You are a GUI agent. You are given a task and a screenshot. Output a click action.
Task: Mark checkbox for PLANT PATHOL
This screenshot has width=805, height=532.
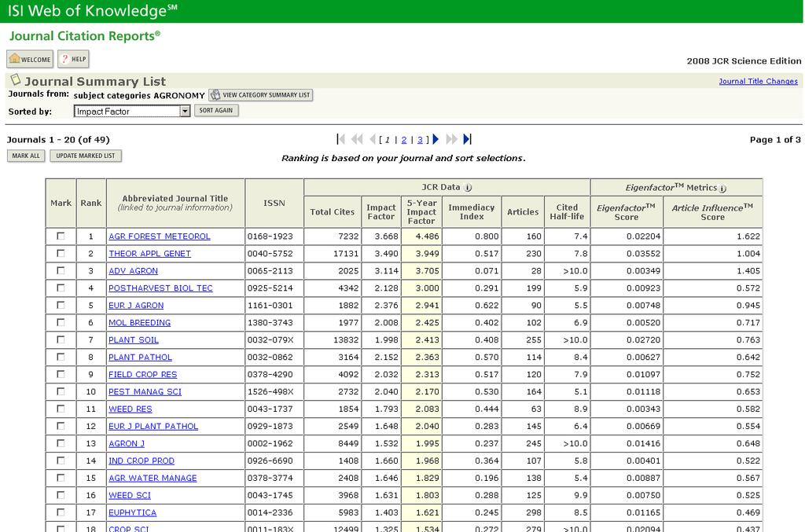tap(61, 357)
